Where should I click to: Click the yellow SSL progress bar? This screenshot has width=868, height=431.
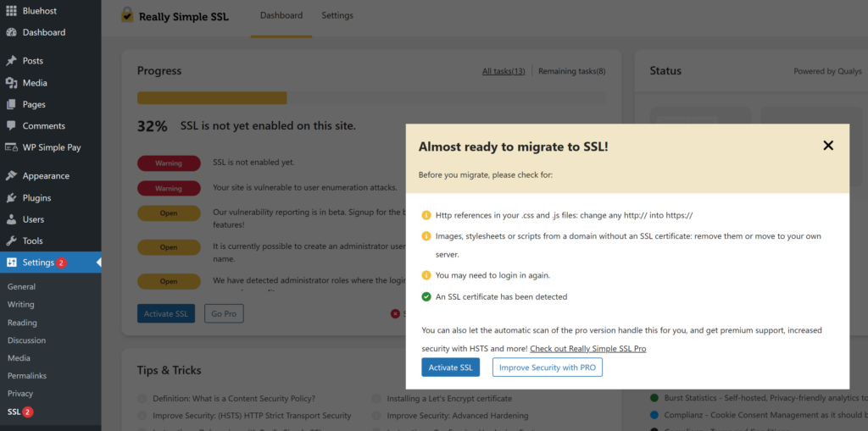click(x=212, y=98)
